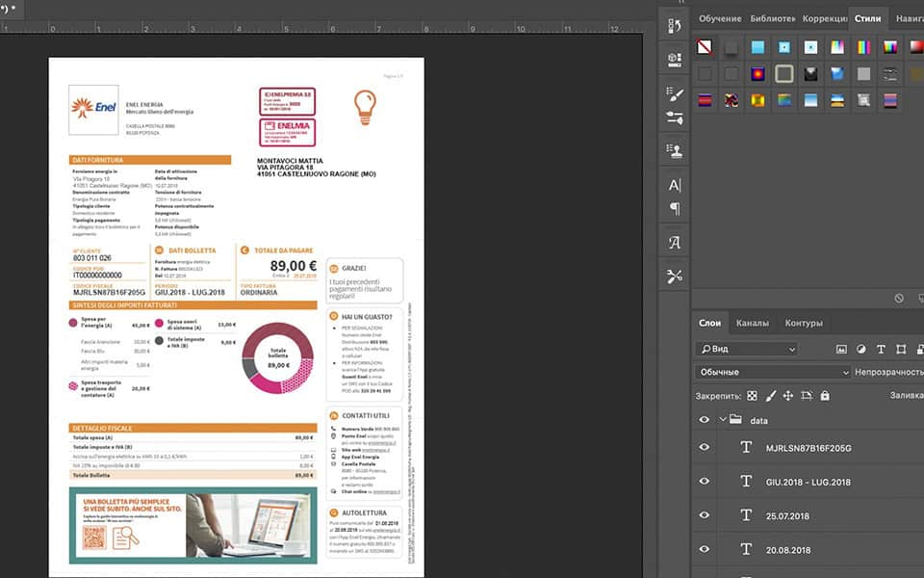Image resolution: width=924 pixels, height=578 pixels.
Task: Click the orange light bulb graphic
Action: 365,107
